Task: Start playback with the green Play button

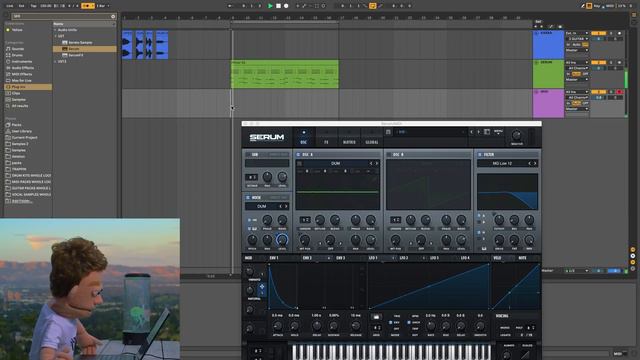Action: point(270,6)
